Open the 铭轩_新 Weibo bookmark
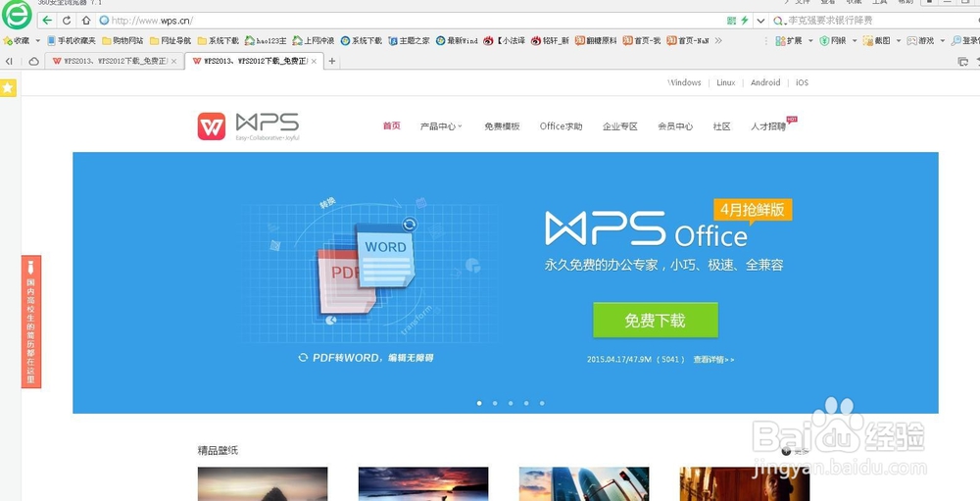The height and width of the screenshot is (501, 980). pos(550,40)
